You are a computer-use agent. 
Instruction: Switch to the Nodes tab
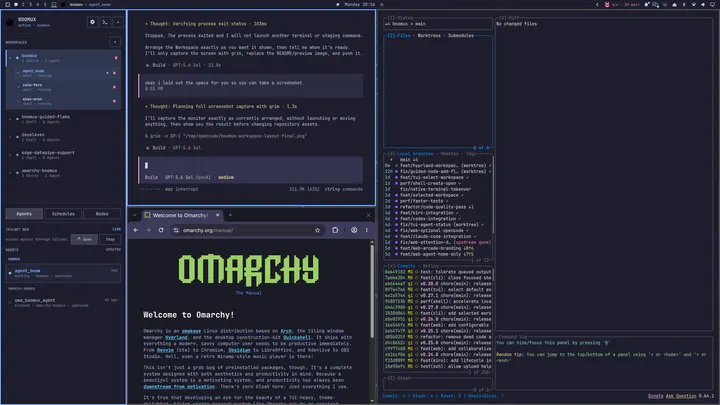(x=102, y=214)
